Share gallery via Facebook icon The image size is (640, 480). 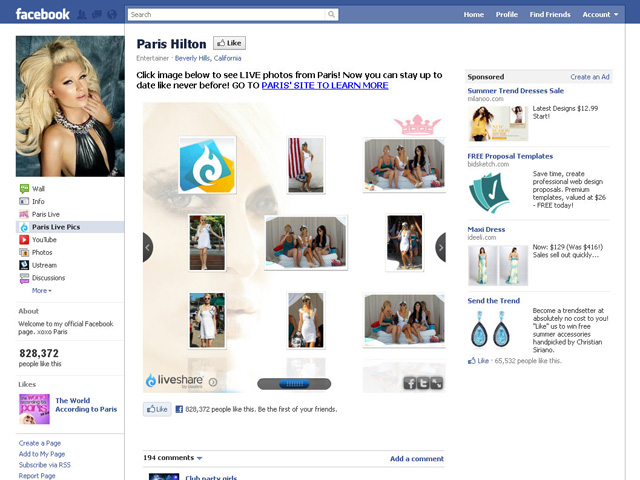(x=410, y=383)
